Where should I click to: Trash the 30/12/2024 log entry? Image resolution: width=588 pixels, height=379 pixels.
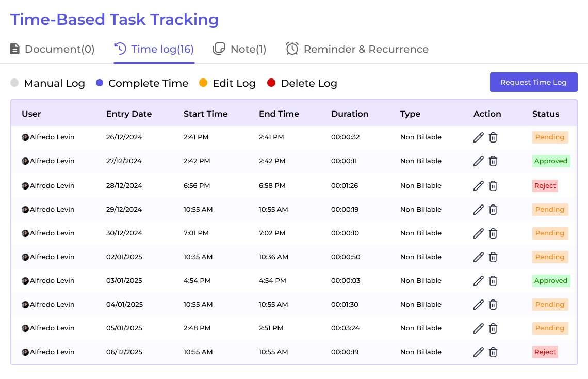tap(493, 233)
